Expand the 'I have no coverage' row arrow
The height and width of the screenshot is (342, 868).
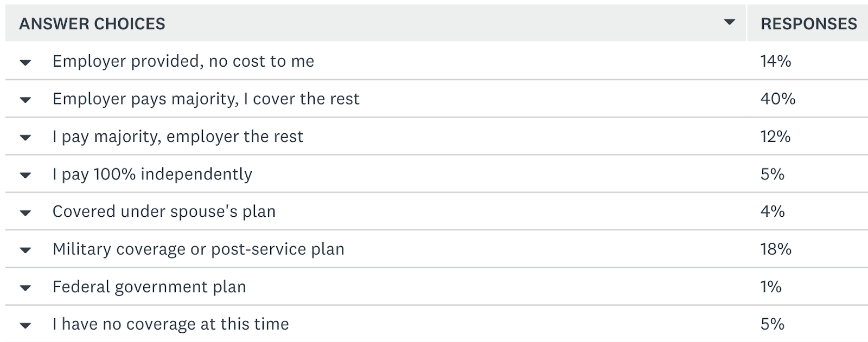(25, 325)
